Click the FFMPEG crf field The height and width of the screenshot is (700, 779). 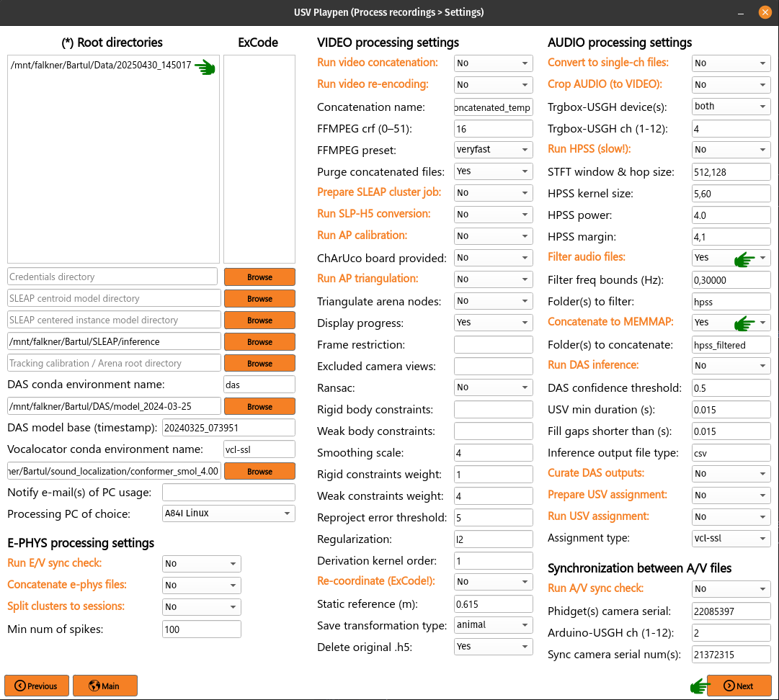493,129
